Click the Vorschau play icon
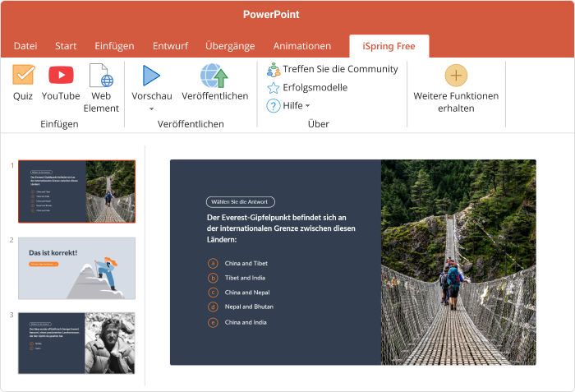 coord(151,76)
